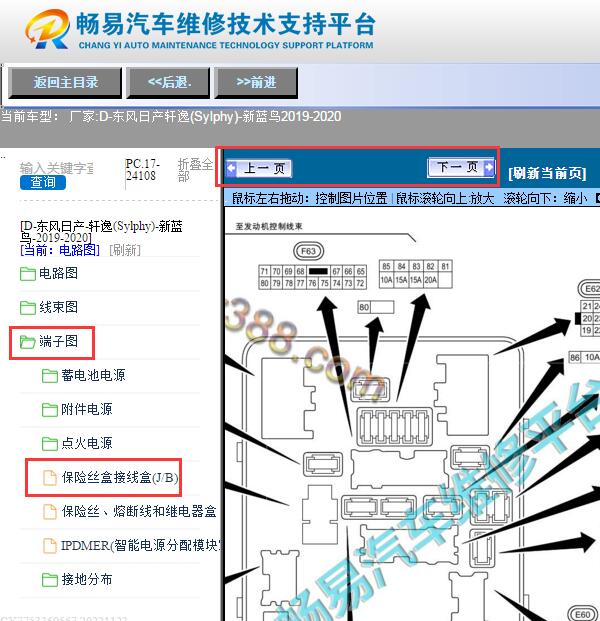
Task: Click 返回主目录 button
Action: click(65, 82)
